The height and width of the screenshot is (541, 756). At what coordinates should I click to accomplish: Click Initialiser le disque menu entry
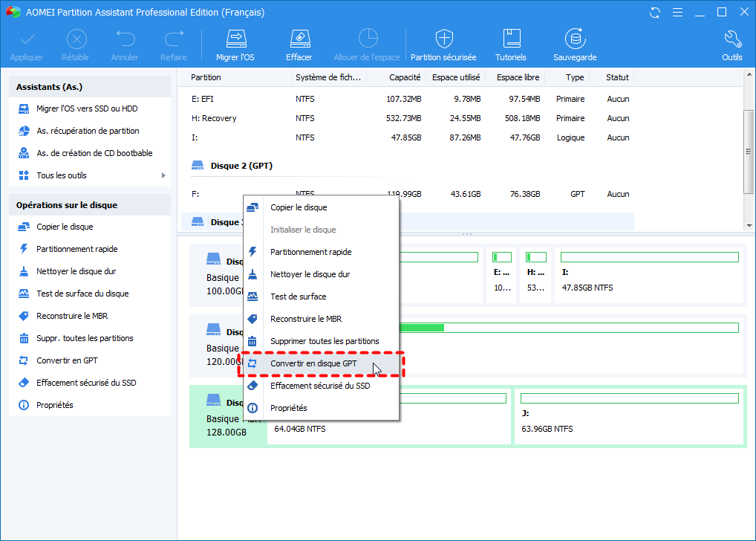coord(321,230)
